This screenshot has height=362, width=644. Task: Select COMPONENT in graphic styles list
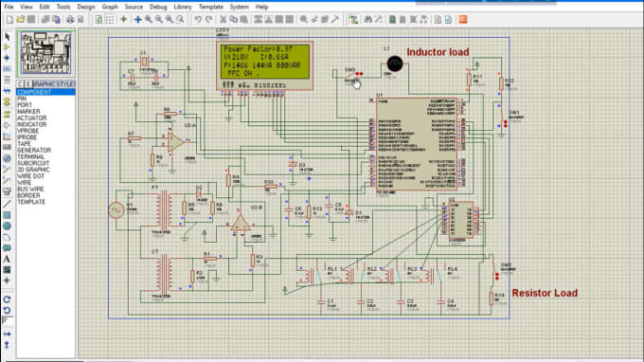[45, 92]
